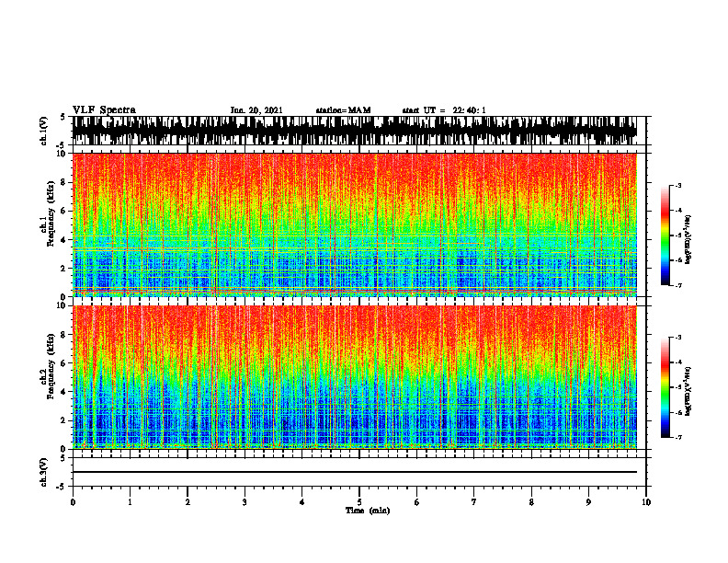Image resolution: width=728 pixels, height=563 pixels.
Task: Click the "-4" label on ch.2 colorbar
Action: click(678, 362)
